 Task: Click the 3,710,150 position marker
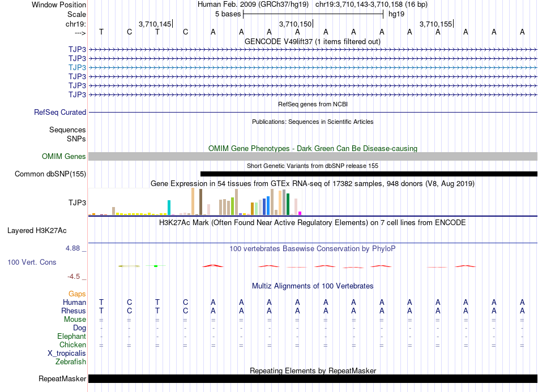[296, 24]
